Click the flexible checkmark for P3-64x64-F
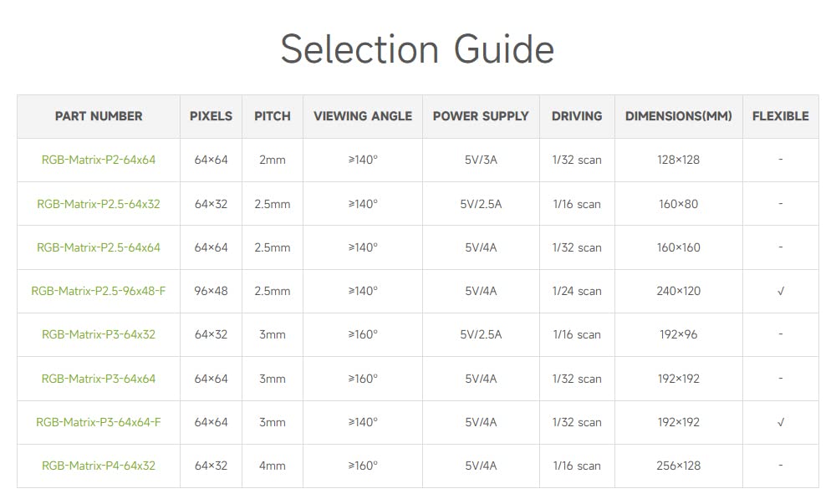The image size is (836, 504). tap(781, 422)
